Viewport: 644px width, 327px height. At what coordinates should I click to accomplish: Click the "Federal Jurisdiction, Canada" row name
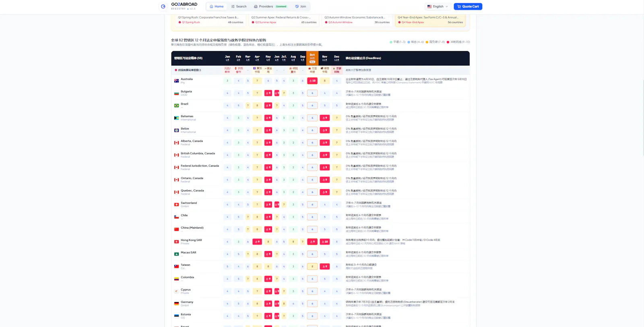200,166
